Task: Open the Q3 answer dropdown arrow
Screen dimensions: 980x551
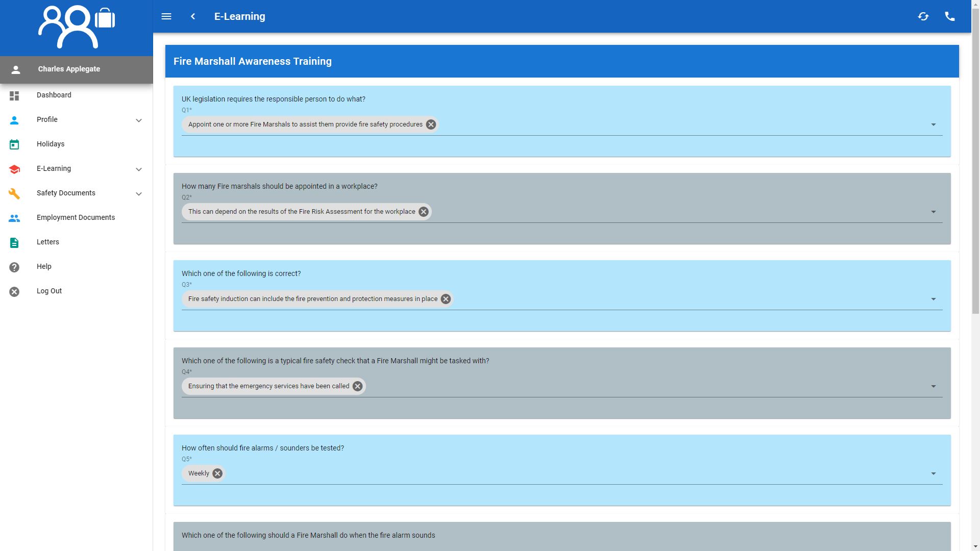Action: [x=933, y=299]
